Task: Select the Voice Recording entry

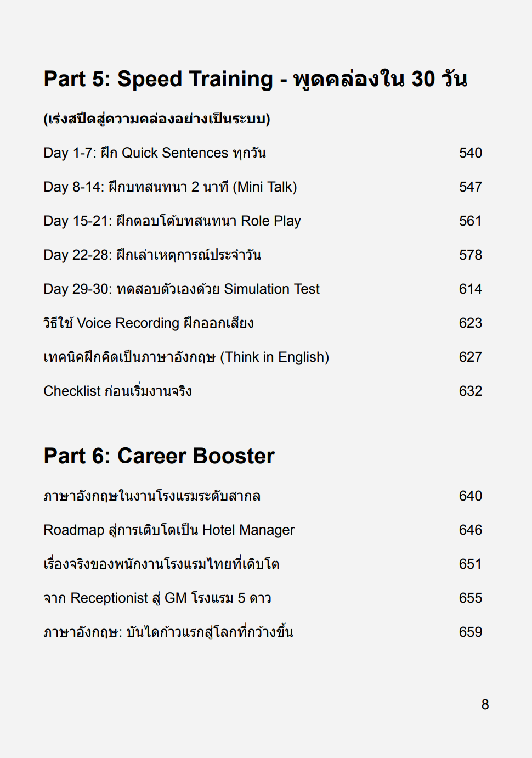Action: pyautogui.click(x=149, y=323)
